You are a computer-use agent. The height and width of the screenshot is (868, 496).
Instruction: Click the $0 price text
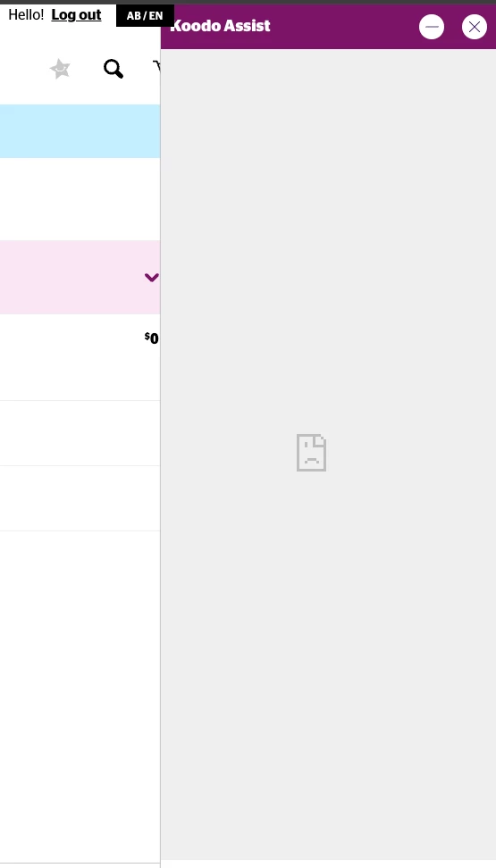[152, 338]
